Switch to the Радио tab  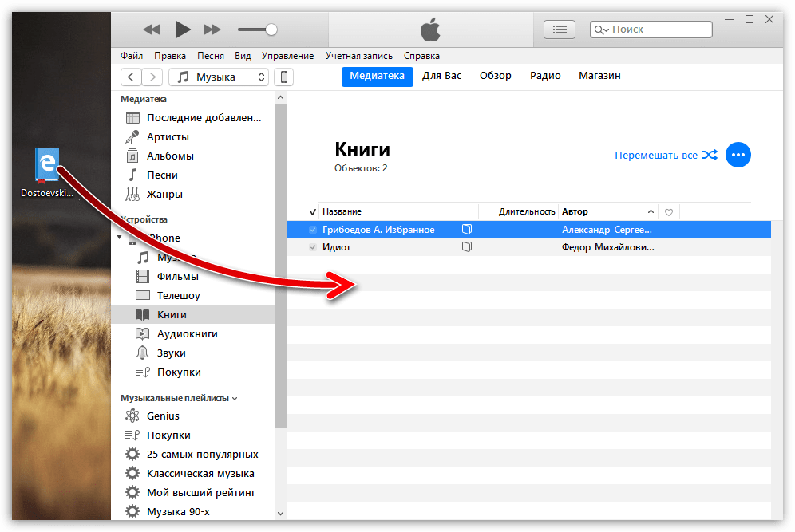click(x=545, y=76)
